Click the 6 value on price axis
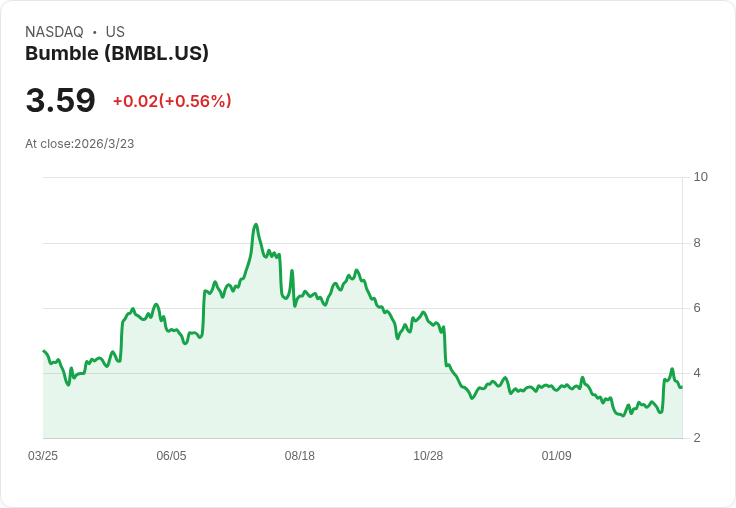 (697, 308)
